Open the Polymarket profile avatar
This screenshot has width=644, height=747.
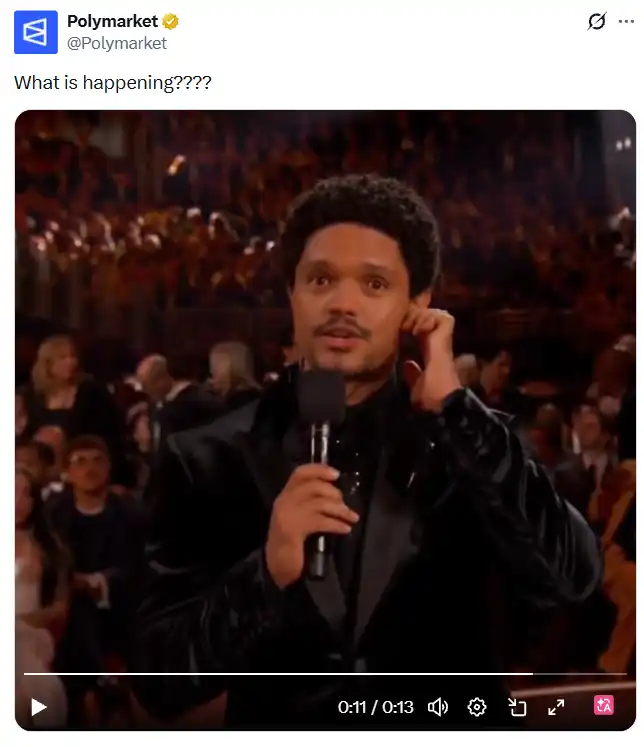36,32
